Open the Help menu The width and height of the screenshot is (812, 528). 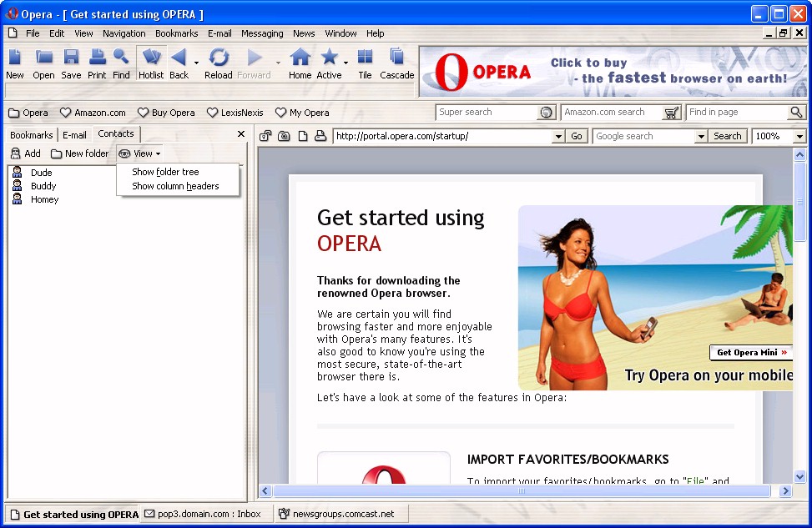tap(376, 33)
